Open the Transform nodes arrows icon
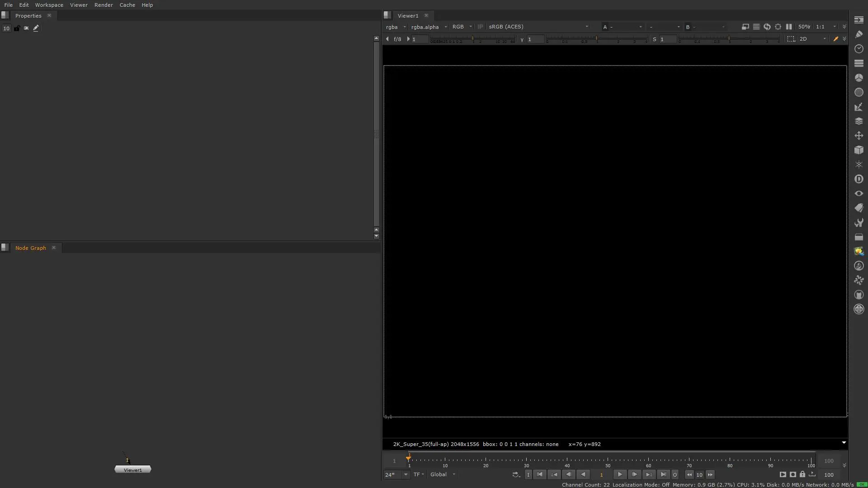 pos(859,136)
